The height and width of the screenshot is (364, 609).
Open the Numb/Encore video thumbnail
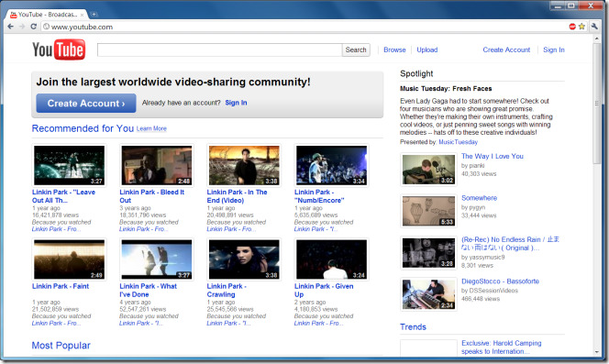click(x=331, y=165)
